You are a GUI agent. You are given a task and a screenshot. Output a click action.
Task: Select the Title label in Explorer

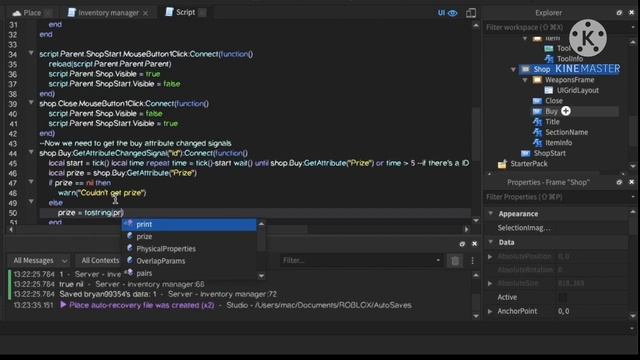click(552, 122)
